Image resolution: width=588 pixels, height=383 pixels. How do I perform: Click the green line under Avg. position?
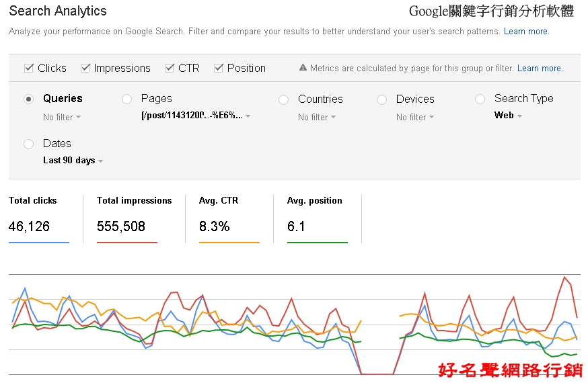[318, 243]
